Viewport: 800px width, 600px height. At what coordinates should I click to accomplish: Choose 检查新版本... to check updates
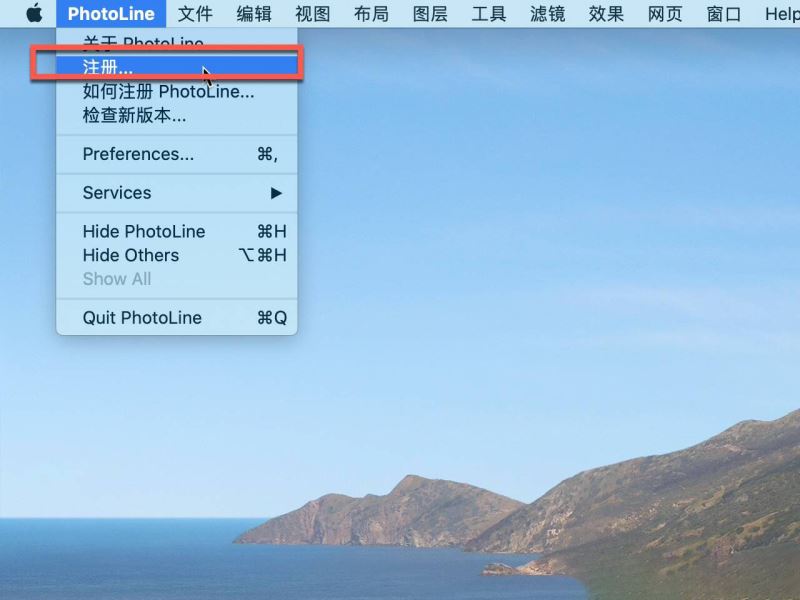(x=177, y=115)
